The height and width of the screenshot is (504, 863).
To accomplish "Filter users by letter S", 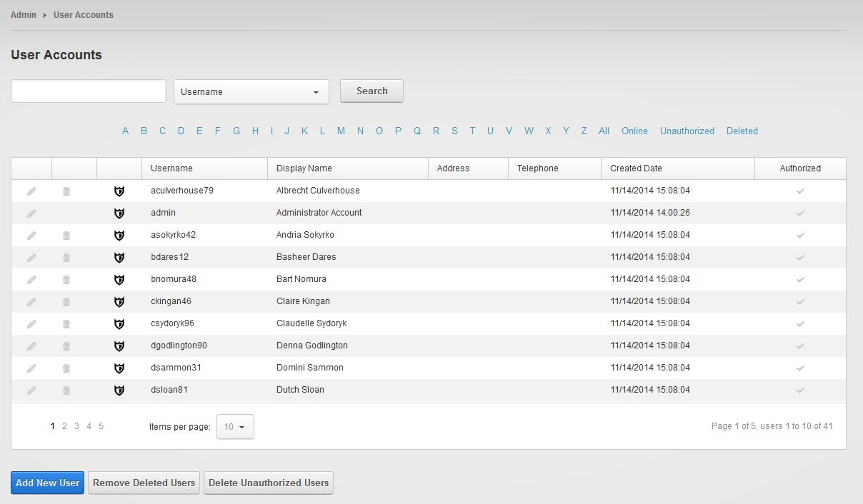I will 454,131.
